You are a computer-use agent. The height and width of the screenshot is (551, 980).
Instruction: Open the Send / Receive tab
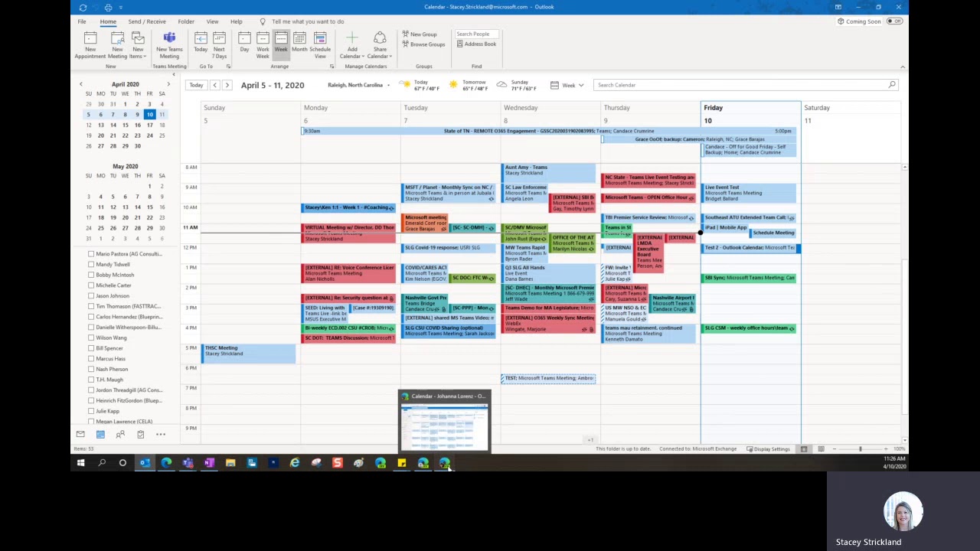pyautogui.click(x=147, y=21)
